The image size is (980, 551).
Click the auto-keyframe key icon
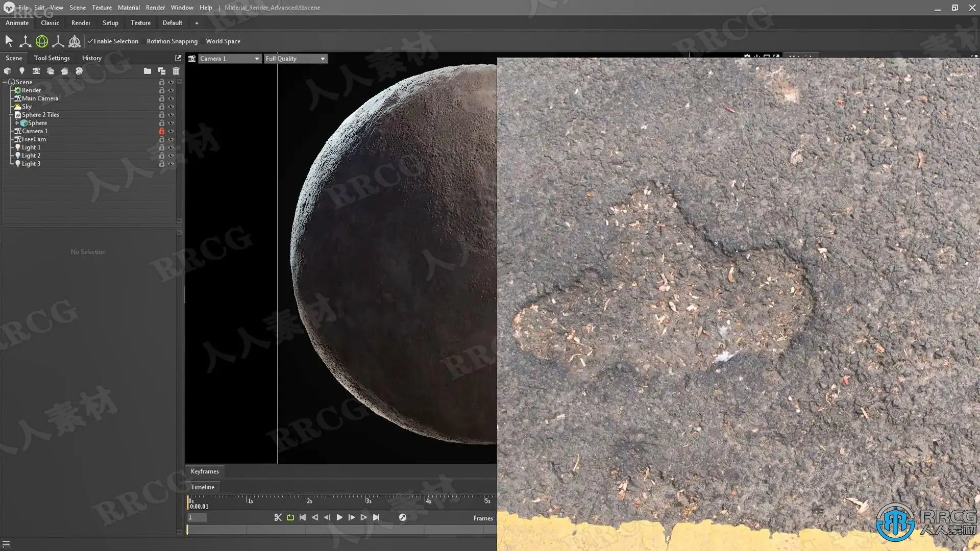[403, 517]
